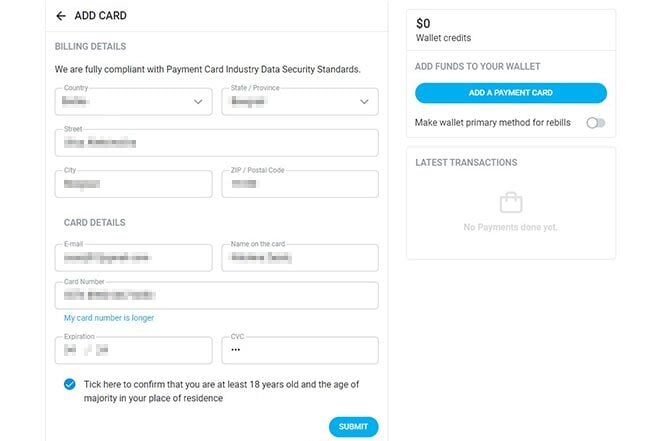Toggle wallet as primary method for rebills
Screen dimensions: 645x441
pos(595,123)
